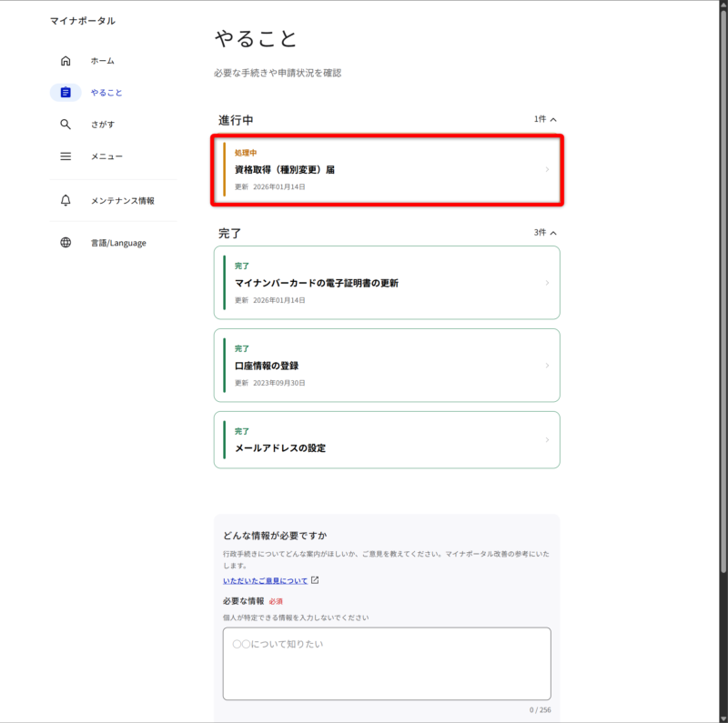
Task: Open the いただいたご意見について link
Action: point(265,580)
